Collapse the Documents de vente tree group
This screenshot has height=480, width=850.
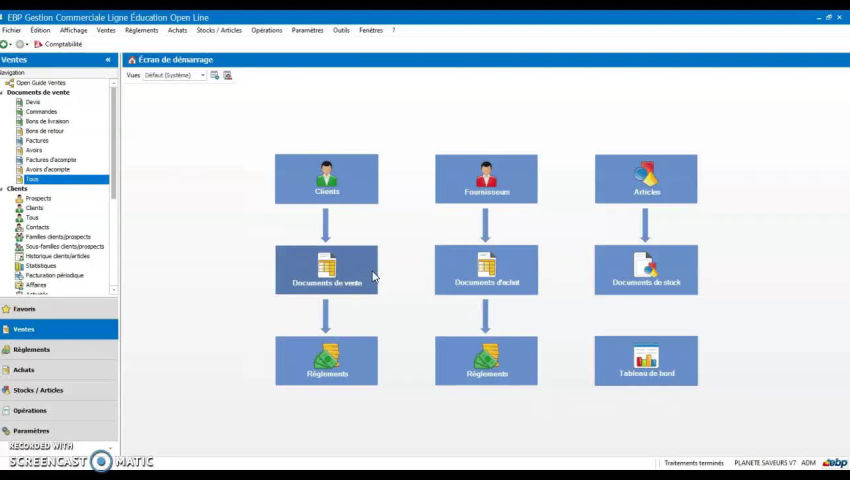click(3, 93)
